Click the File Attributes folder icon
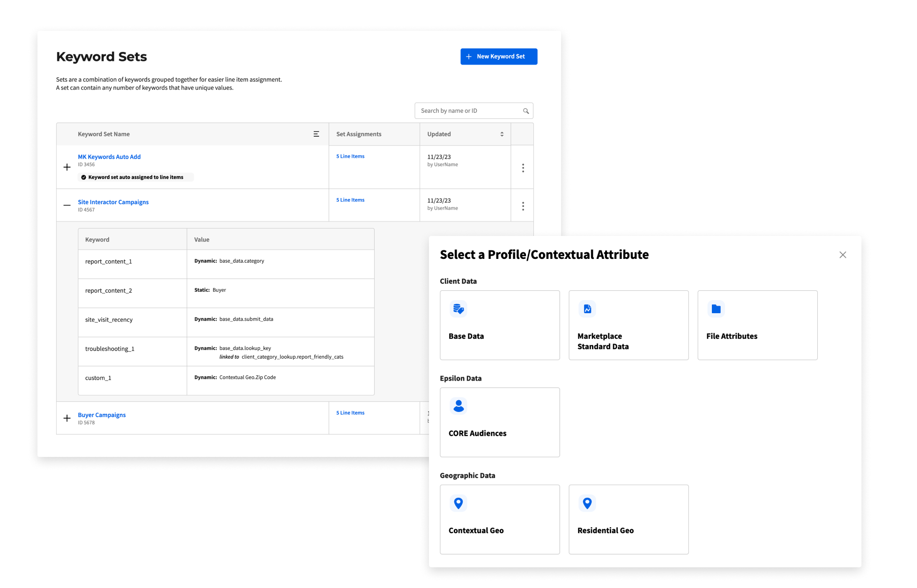The height and width of the screenshot is (588, 917). pos(716,309)
